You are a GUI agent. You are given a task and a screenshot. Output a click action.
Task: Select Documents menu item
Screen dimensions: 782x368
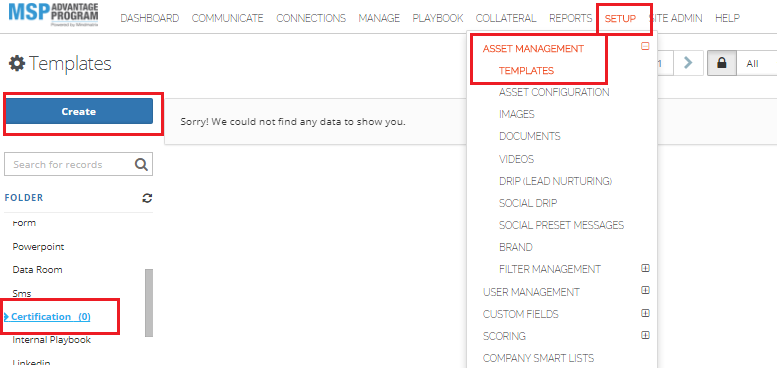530,136
